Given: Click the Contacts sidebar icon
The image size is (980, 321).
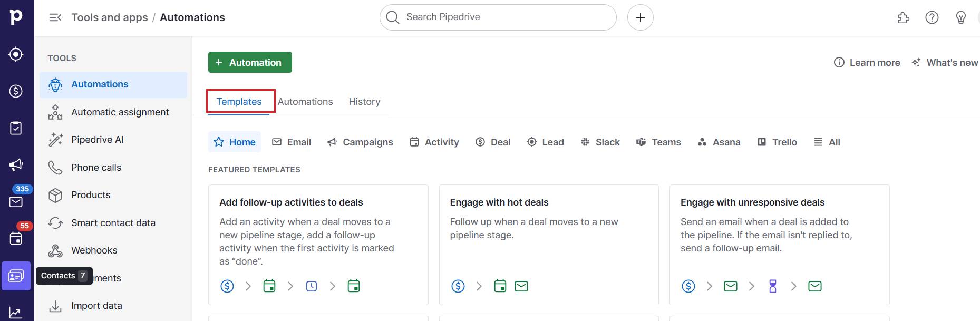Looking at the screenshot, I should click(16, 275).
